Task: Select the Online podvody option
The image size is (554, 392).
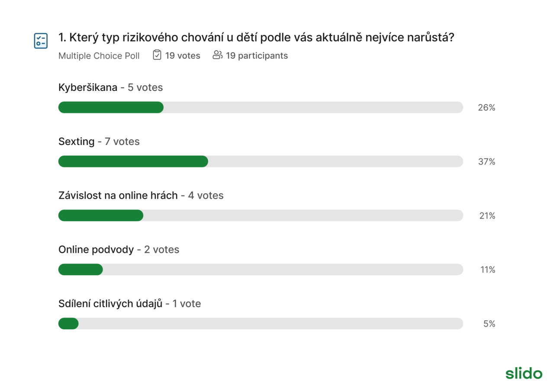Action: tap(96, 250)
